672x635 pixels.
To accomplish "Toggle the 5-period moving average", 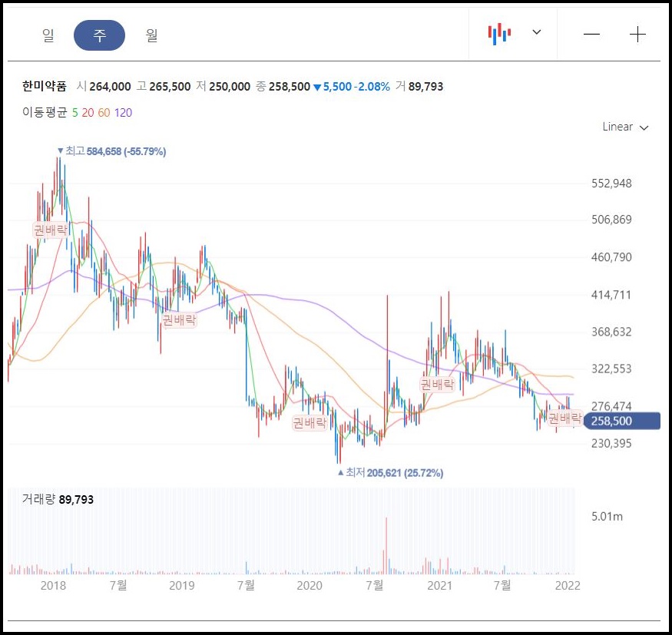I will (75, 113).
